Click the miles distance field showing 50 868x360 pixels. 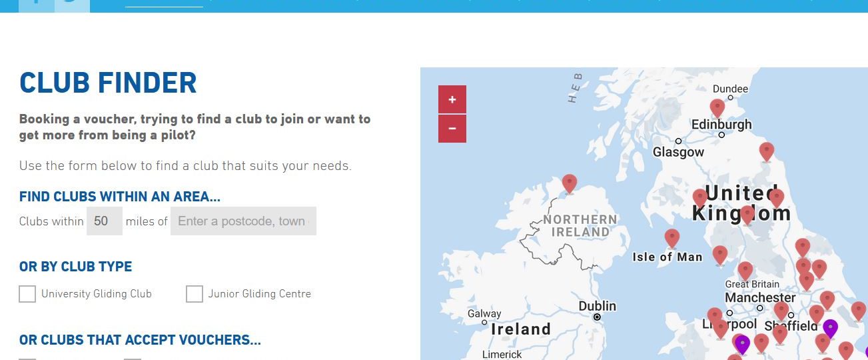[105, 221]
